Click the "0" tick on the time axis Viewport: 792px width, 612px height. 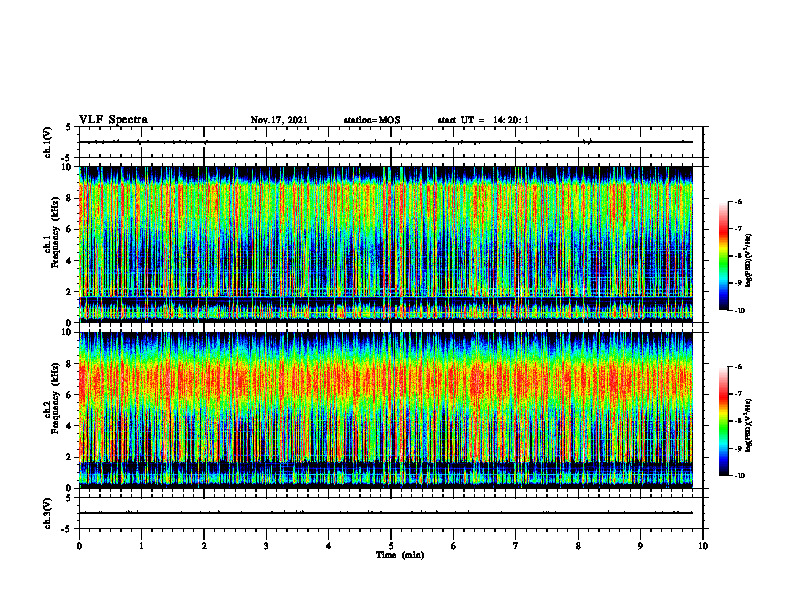79,546
